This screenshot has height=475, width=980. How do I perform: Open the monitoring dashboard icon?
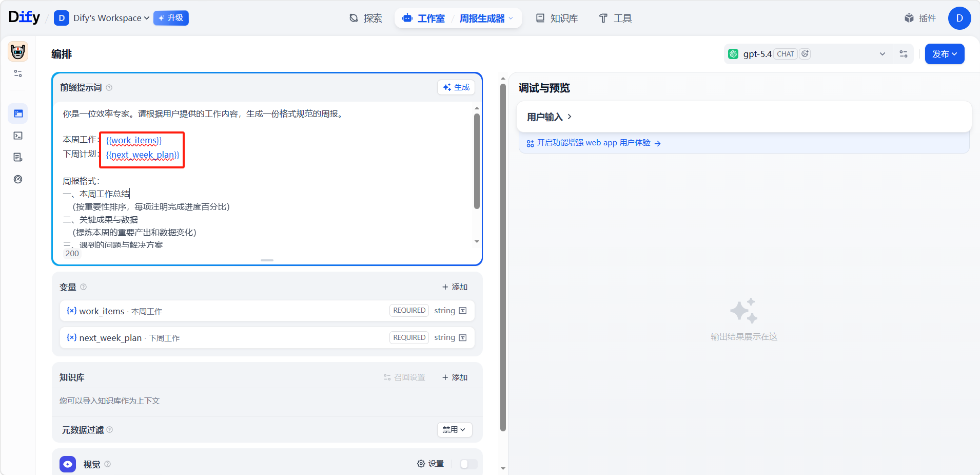pyautogui.click(x=18, y=179)
